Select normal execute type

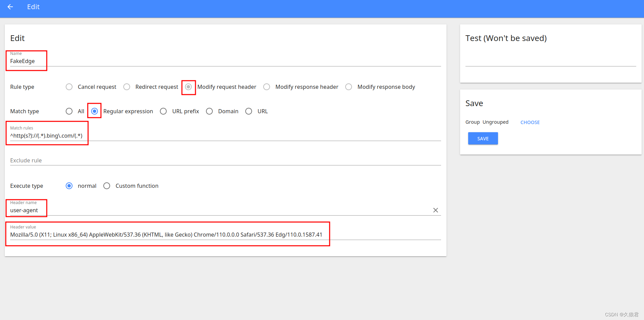point(69,186)
